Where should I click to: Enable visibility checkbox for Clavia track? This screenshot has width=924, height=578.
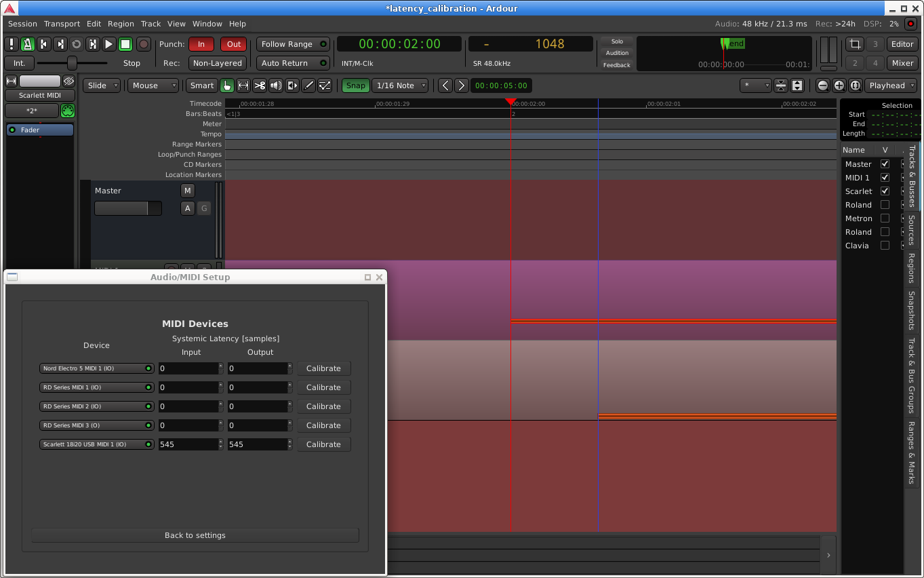pos(885,246)
